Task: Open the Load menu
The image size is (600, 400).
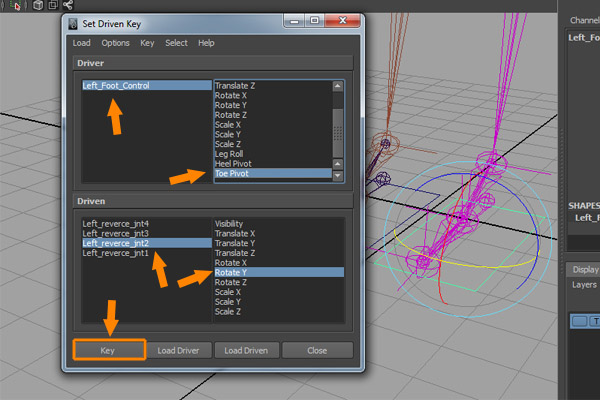Action: pos(81,43)
